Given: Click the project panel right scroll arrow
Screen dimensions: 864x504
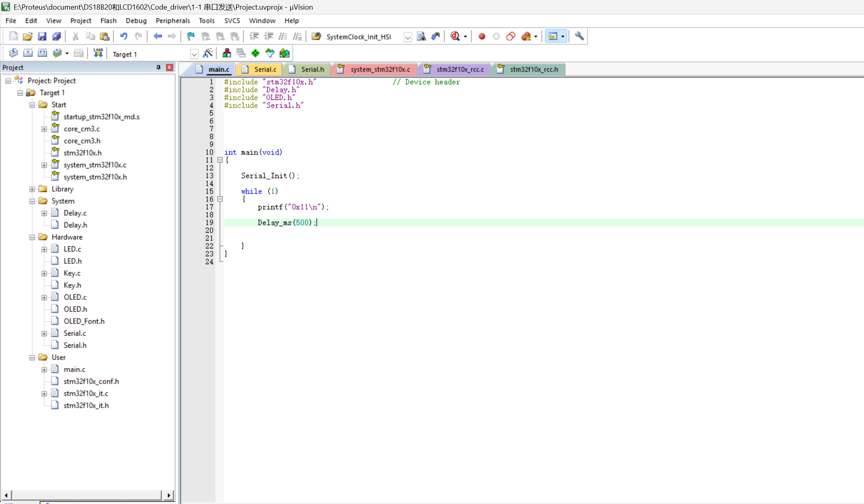Looking at the screenshot, I should (169, 495).
